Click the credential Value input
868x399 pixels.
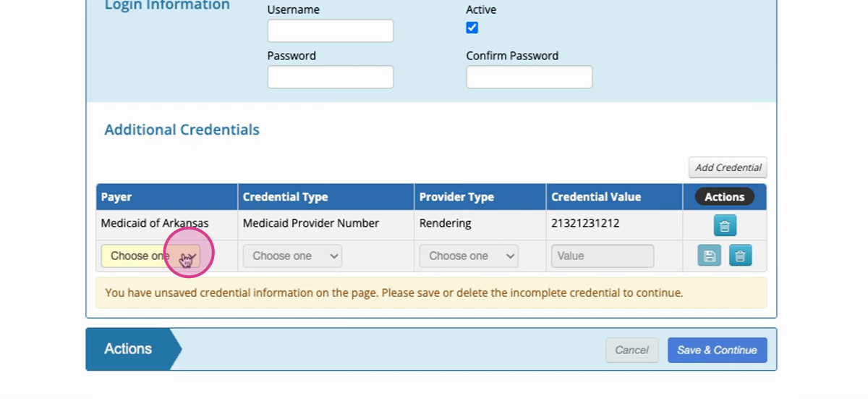(x=603, y=256)
